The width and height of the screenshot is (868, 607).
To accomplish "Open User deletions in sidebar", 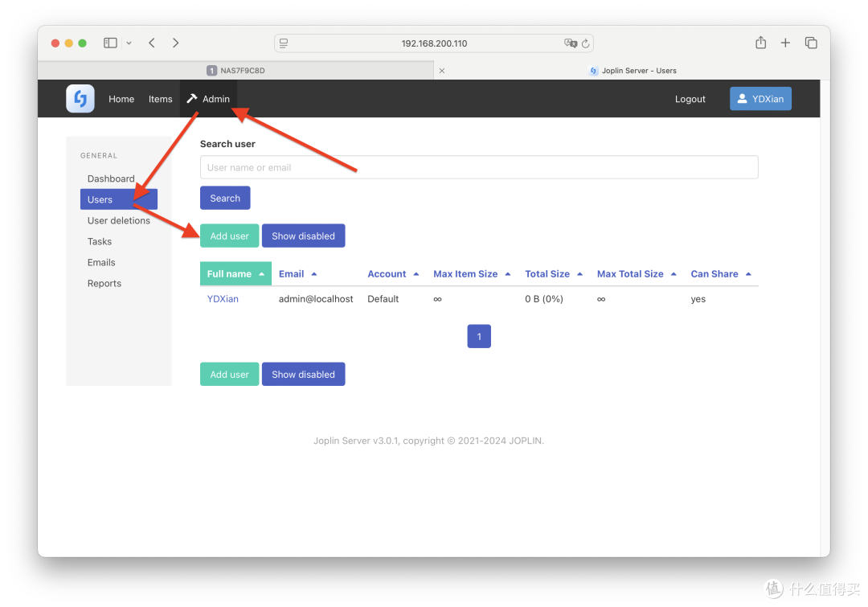I will [x=118, y=220].
